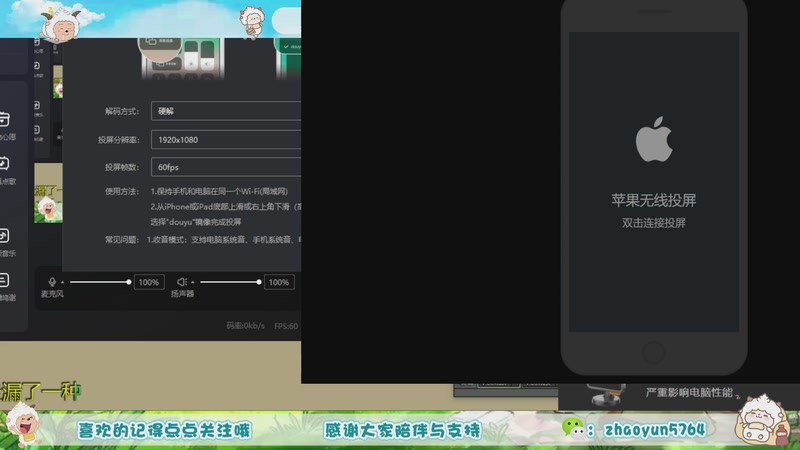Click the 码率:0kb/s bitrate status
Screen dimensions: 800x450
coord(245,326)
